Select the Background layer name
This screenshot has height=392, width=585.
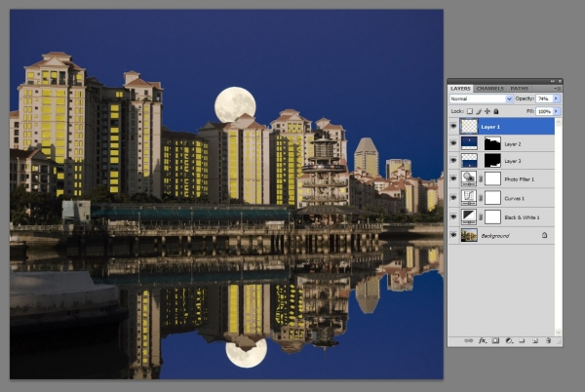pyautogui.click(x=494, y=236)
